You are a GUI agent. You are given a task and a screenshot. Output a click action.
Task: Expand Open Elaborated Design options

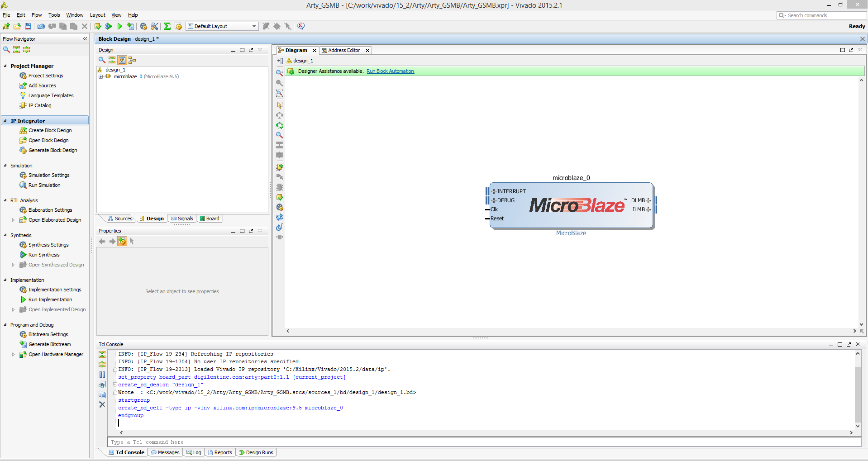(x=13, y=220)
